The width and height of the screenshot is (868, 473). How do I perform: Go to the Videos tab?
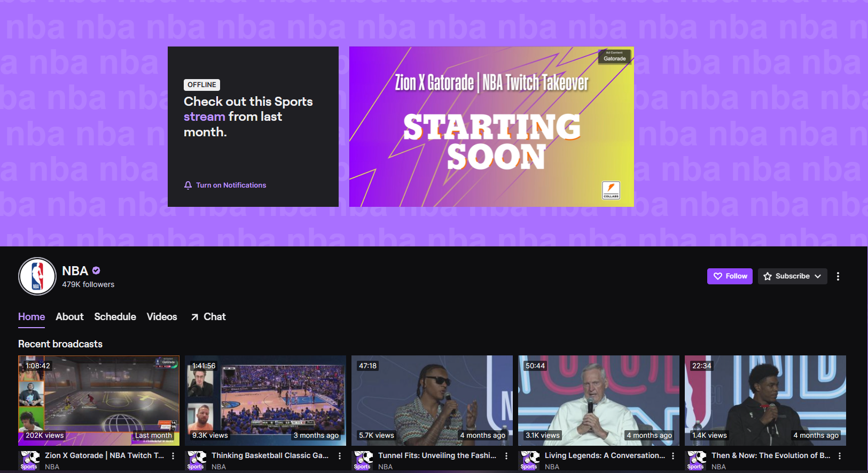162,316
